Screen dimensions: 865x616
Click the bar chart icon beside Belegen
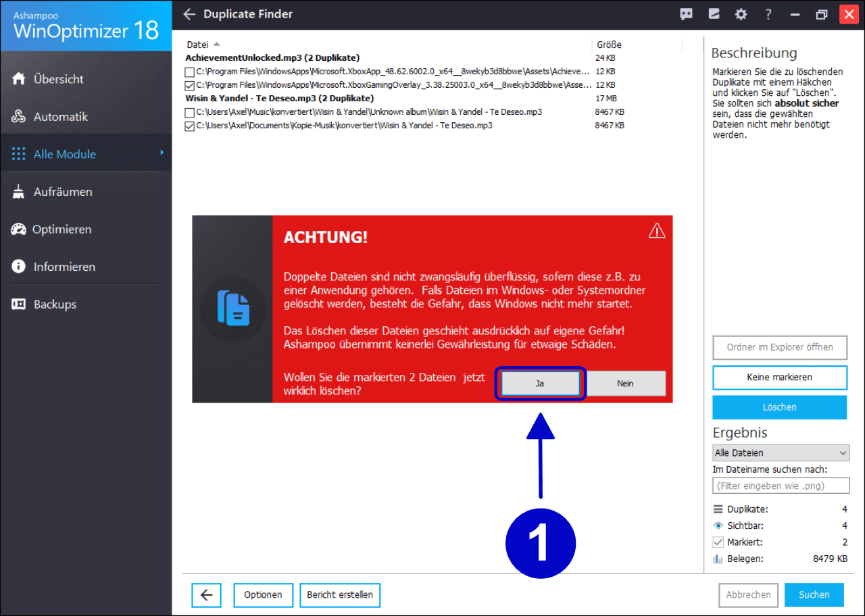click(x=718, y=559)
